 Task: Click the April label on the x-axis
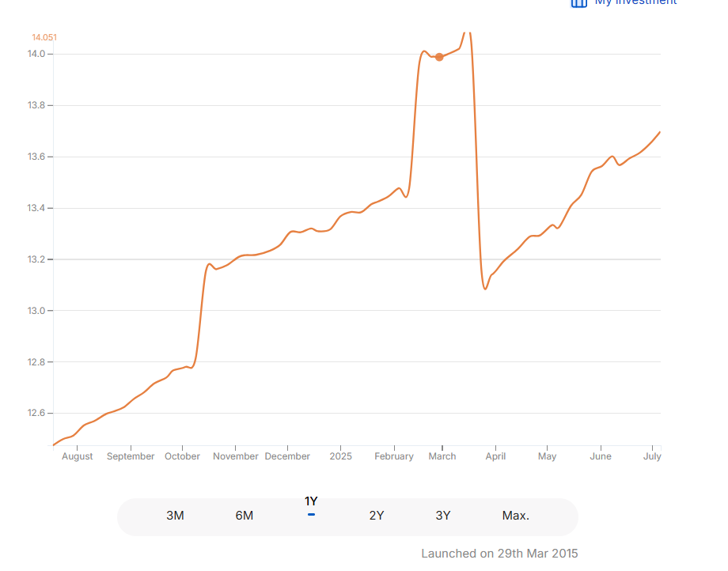click(x=495, y=456)
